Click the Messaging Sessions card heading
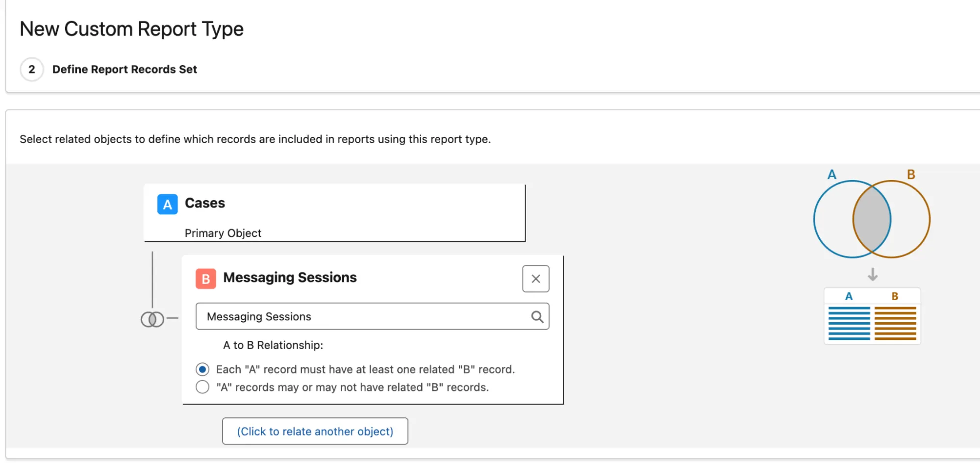This screenshot has height=463, width=980. coord(290,278)
